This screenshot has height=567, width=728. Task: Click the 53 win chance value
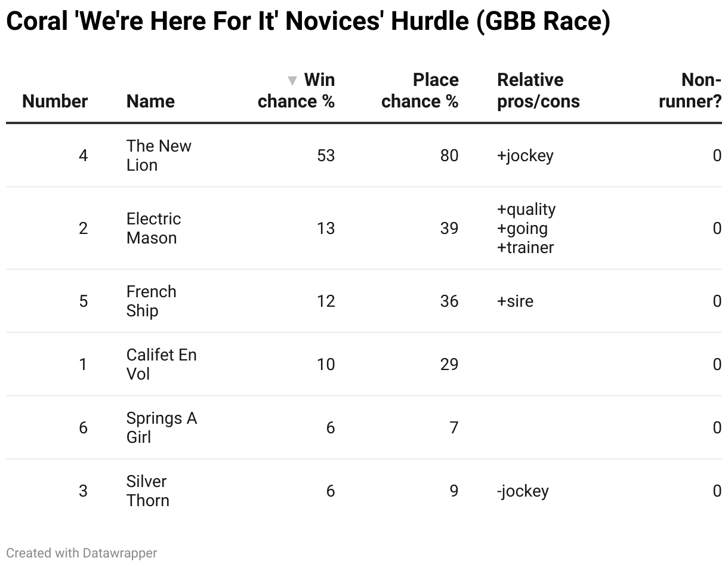pos(326,155)
